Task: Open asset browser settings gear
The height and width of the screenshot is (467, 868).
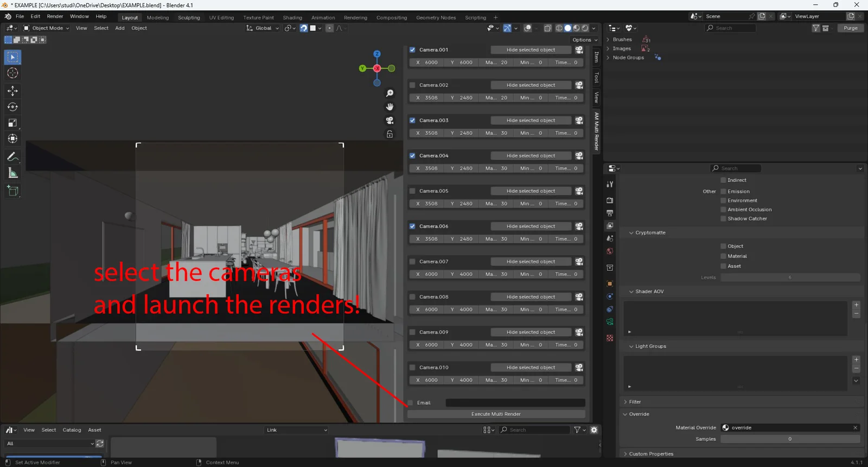Action: [594, 430]
